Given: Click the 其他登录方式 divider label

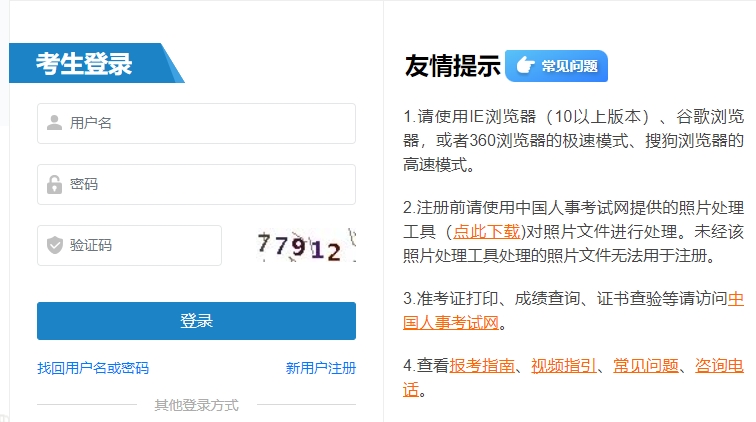Looking at the screenshot, I should [x=196, y=405].
